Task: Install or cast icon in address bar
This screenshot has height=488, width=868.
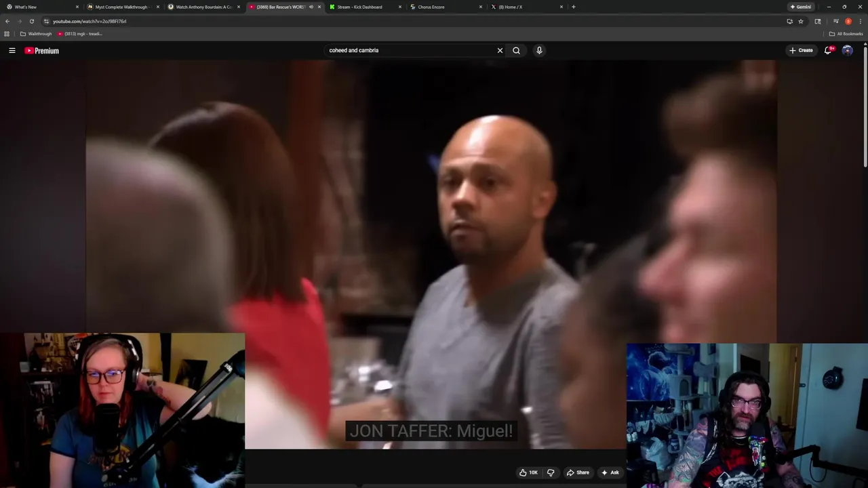Action: [789, 21]
